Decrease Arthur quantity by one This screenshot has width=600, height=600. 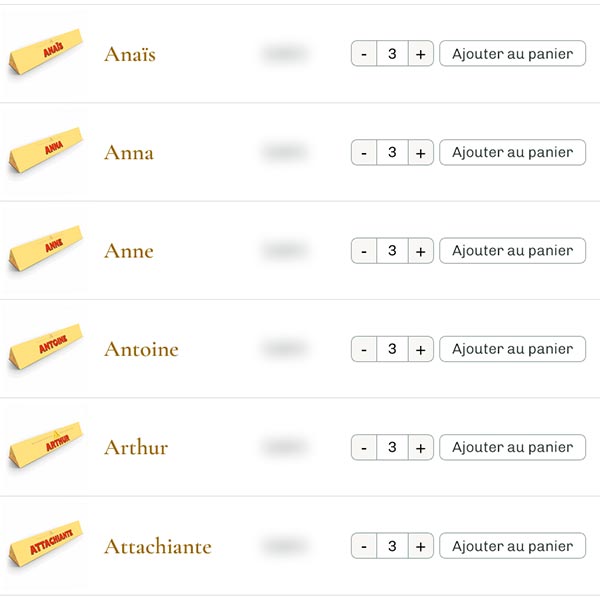(364, 447)
